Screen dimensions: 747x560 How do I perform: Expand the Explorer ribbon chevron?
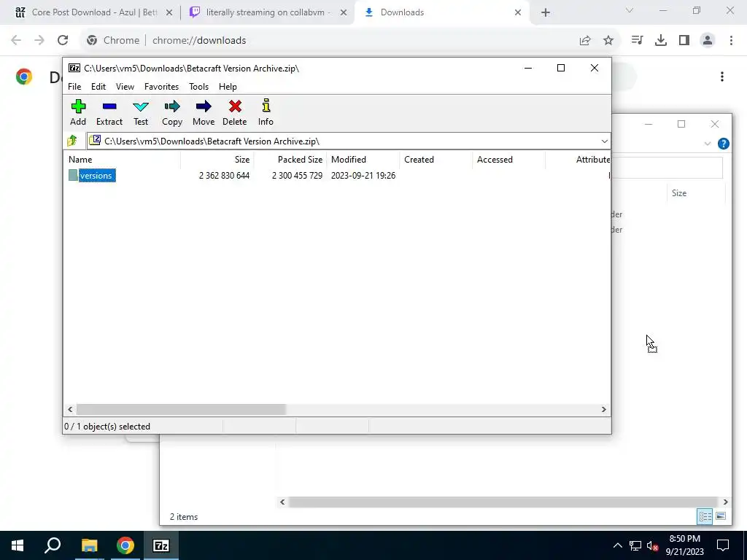tap(708, 144)
